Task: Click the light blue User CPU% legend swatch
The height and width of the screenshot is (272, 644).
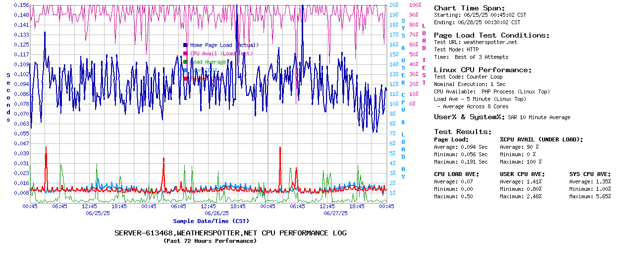Action: coord(185,70)
